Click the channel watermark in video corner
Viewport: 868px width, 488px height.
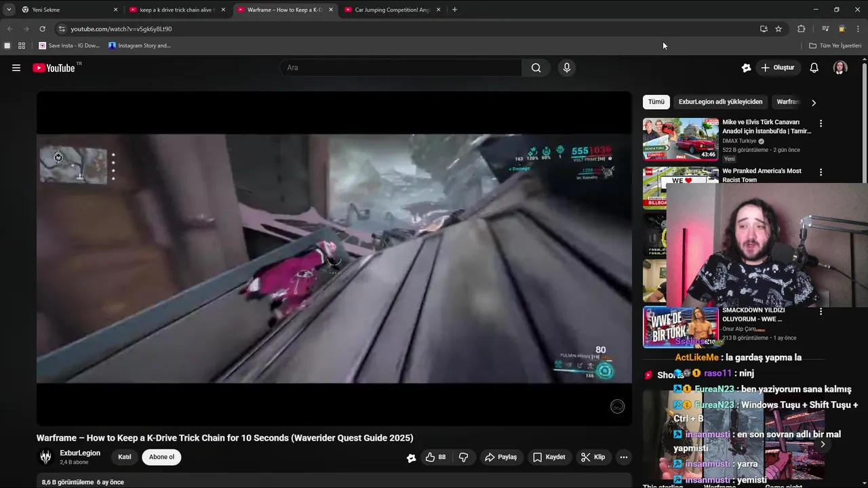617,406
